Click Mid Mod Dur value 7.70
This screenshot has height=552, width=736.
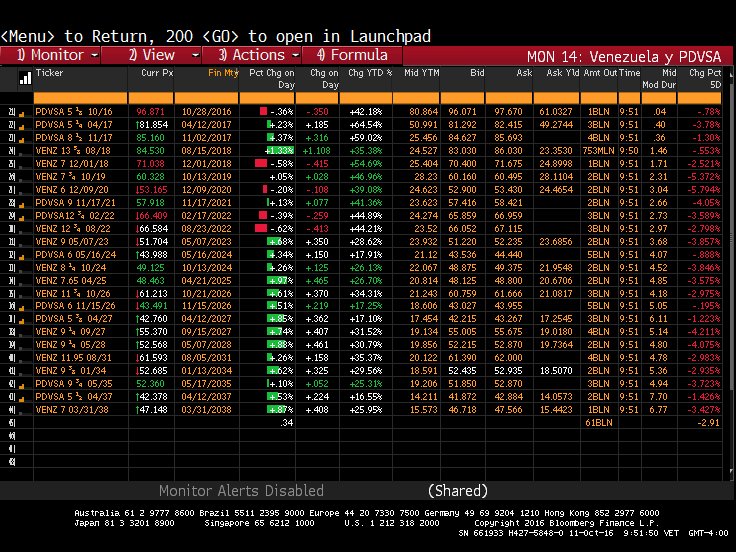coord(659,397)
